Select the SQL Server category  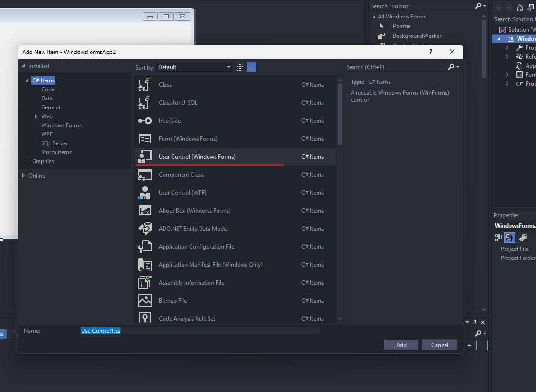55,143
